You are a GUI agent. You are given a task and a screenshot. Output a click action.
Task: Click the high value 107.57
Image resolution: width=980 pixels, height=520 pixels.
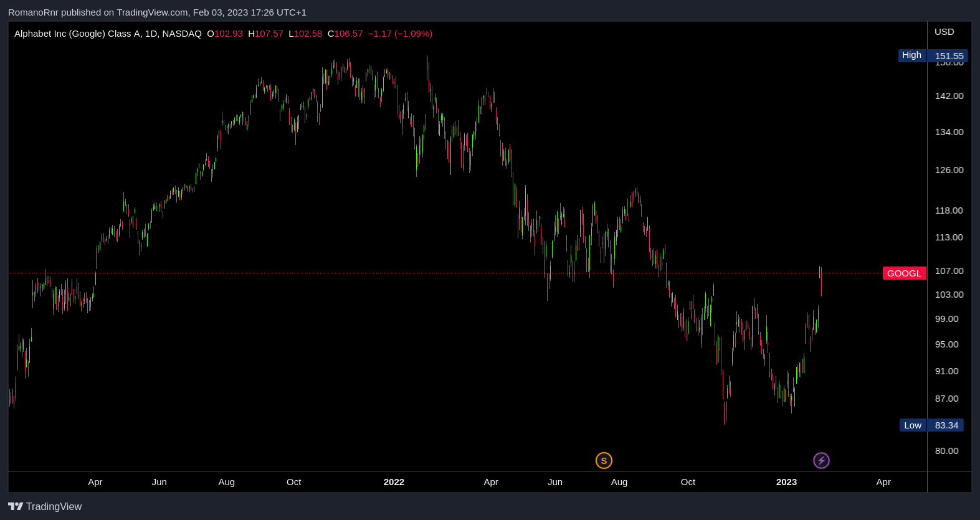point(269,34)
